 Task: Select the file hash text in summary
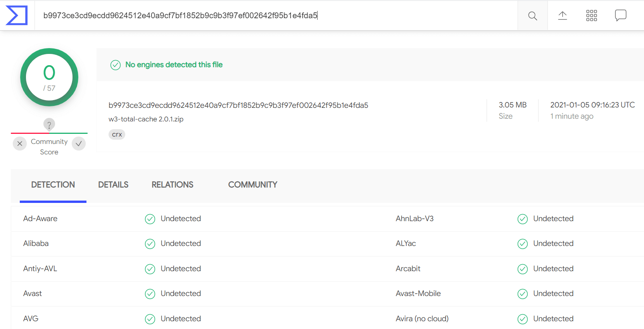[238, 105]
